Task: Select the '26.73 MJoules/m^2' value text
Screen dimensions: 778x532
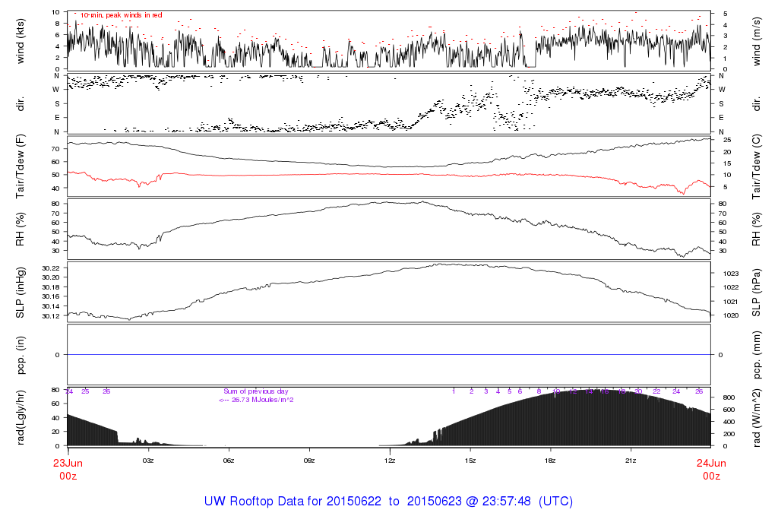Action: (x=260, y=399)
